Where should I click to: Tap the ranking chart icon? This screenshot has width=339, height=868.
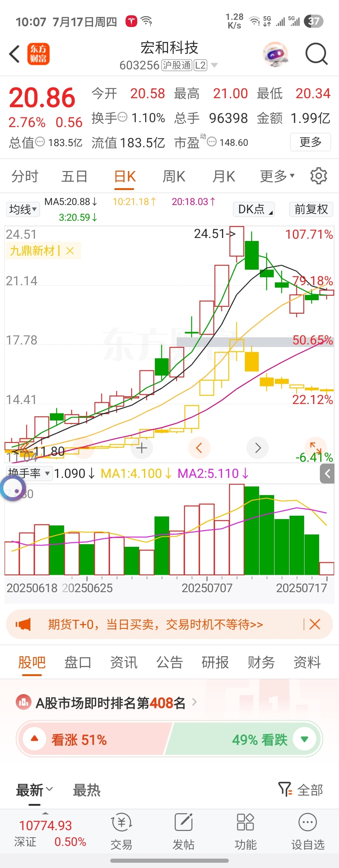24,702
